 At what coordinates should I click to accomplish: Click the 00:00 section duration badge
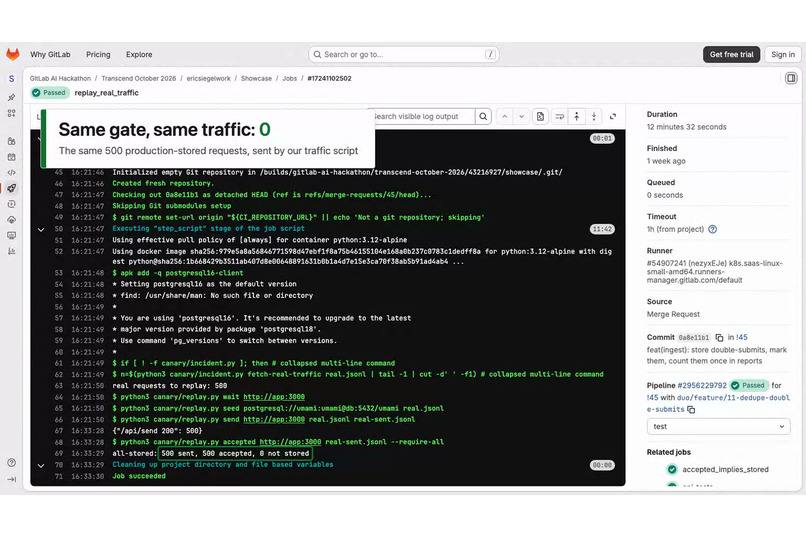coord(602,465)
